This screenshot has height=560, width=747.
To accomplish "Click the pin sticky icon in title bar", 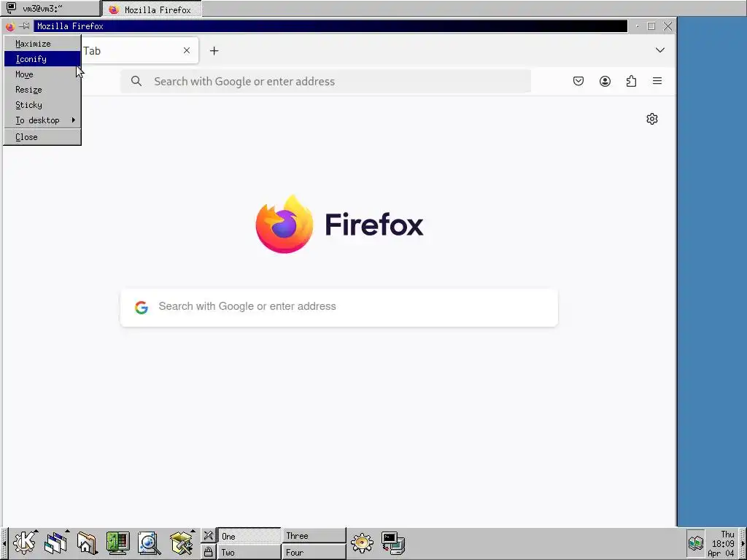I will [24, 26].
